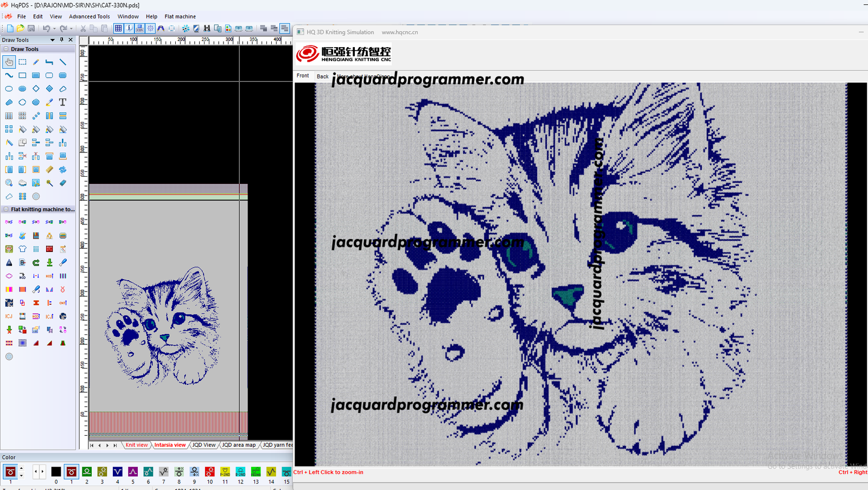Collapse the Flat knitting machine tools section
This screenshot has width=868, height=490.
6,209
